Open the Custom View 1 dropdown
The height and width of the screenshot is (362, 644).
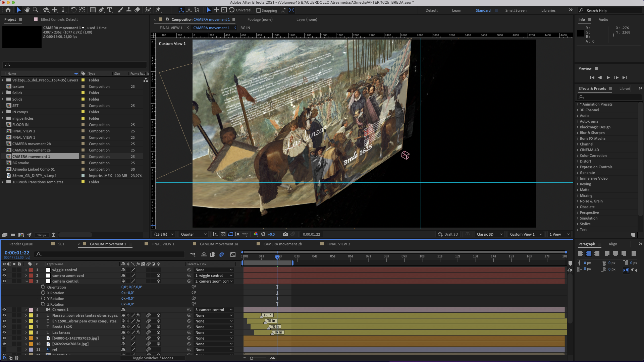525,234
